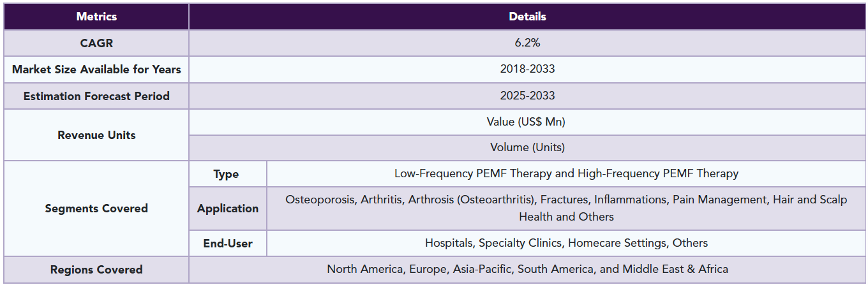Click the Metrics column header
The image size is (868, 285).
[x=96, y=17]
